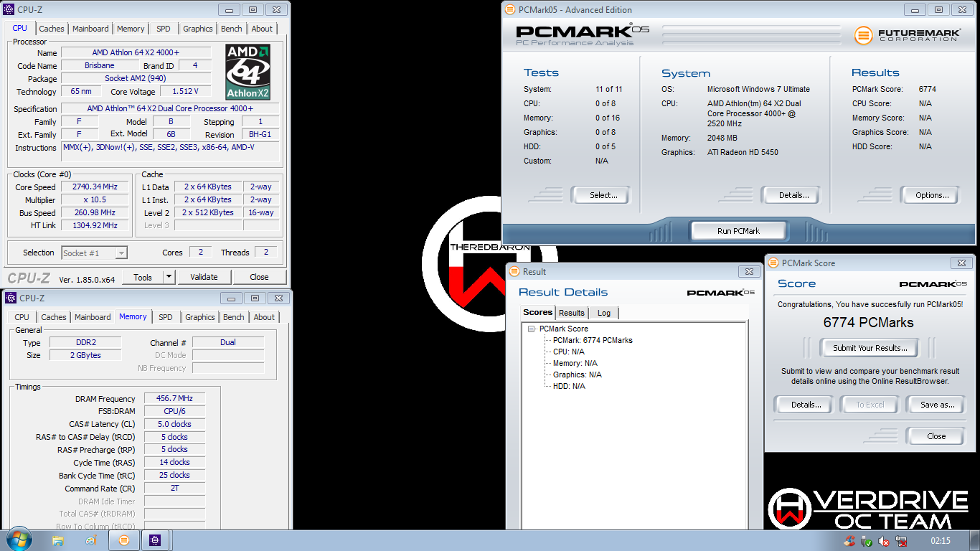Image resolution: width=980 pixels, height=551 pixels.
Task: Click the 6774 PCMarks score text
Action: click(x=868, y=323)
